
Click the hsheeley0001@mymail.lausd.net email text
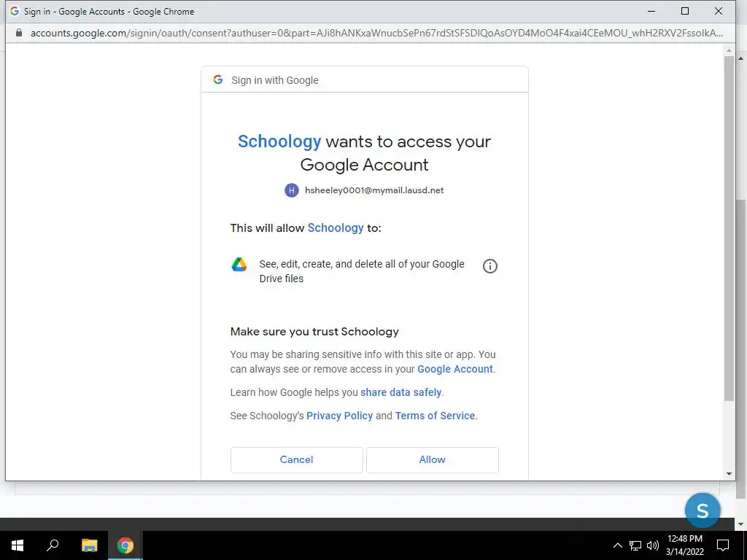pos(374,190)
